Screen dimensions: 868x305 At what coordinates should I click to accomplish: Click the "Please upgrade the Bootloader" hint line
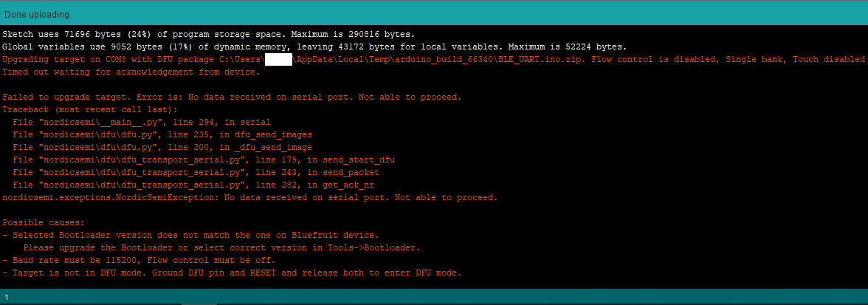click(x=221, y=247)
